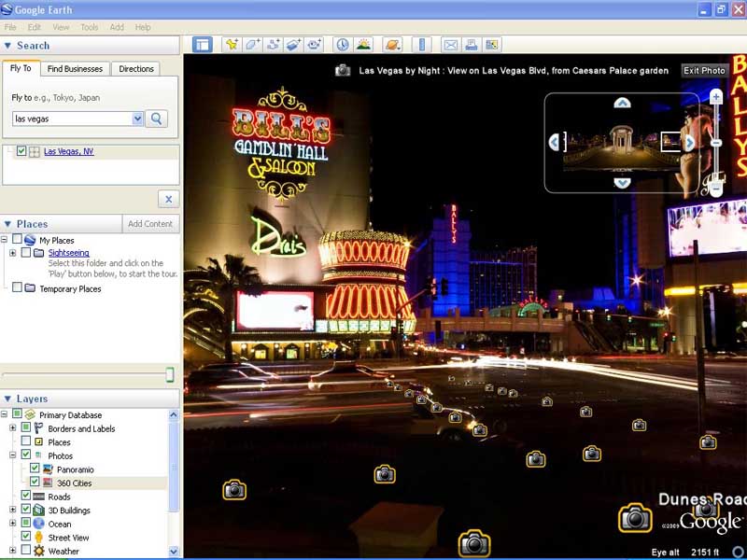Collapse the Search panel triangle
This screenshot has height=560, width=747.
(x=7, y=46)
